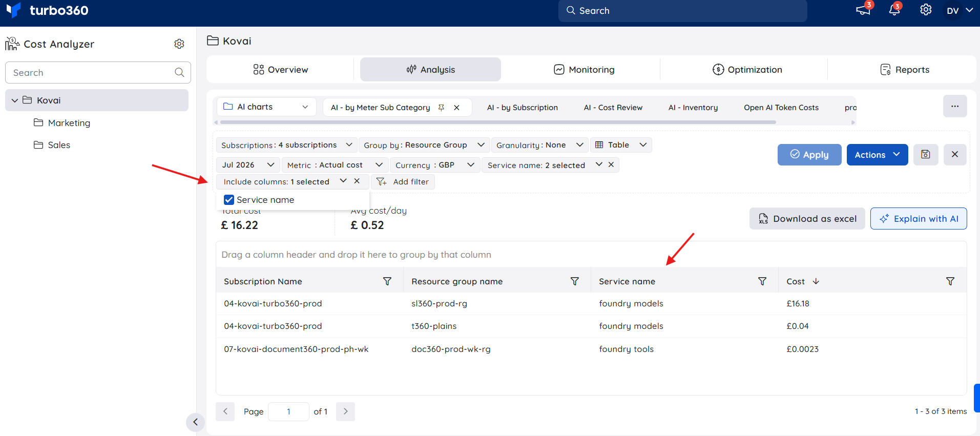Click Add filter
This screenshot has width=980, height=436.
pyautogui.click(x=403, y=182)
